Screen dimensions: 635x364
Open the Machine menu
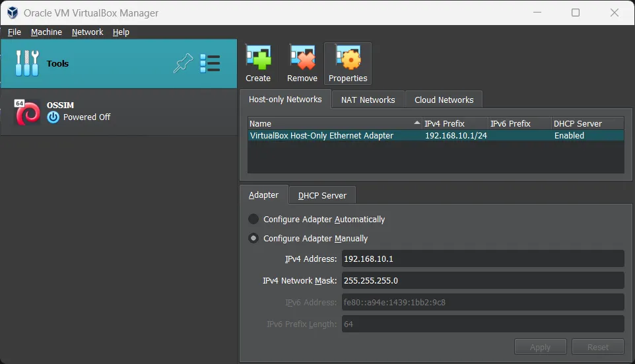tap(46, 32)
